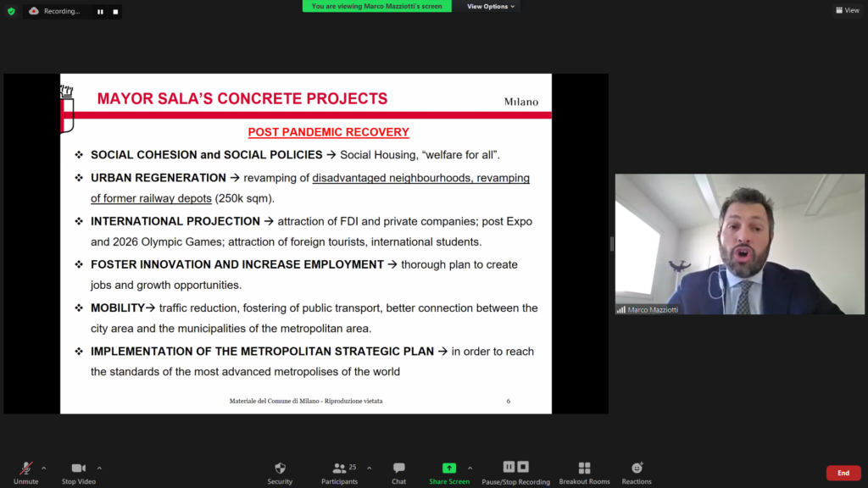Unmute the microphone
The height and width of the screenshot is (488, 868).
25,473
